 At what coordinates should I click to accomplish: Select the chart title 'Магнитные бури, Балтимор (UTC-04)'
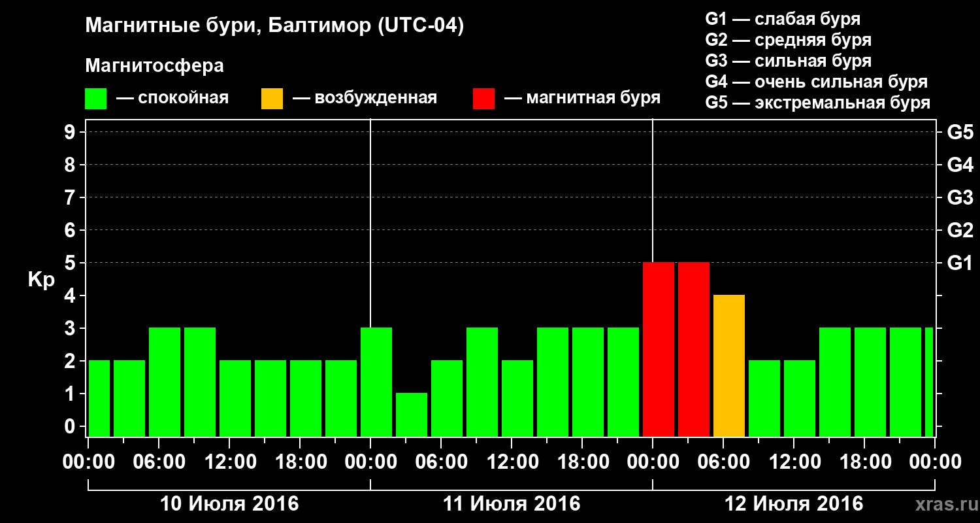pyautogui.click(x=274, y=26)
